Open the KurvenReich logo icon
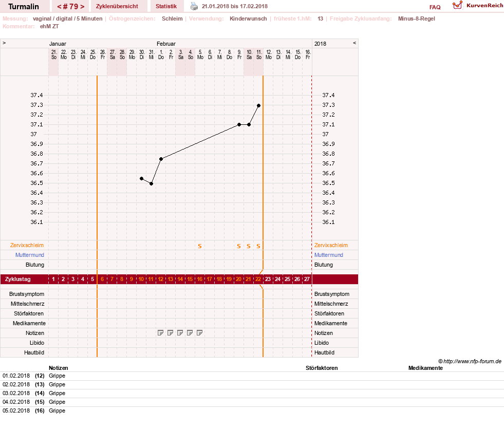The image size is (504, 429). [x=457, y=5]
